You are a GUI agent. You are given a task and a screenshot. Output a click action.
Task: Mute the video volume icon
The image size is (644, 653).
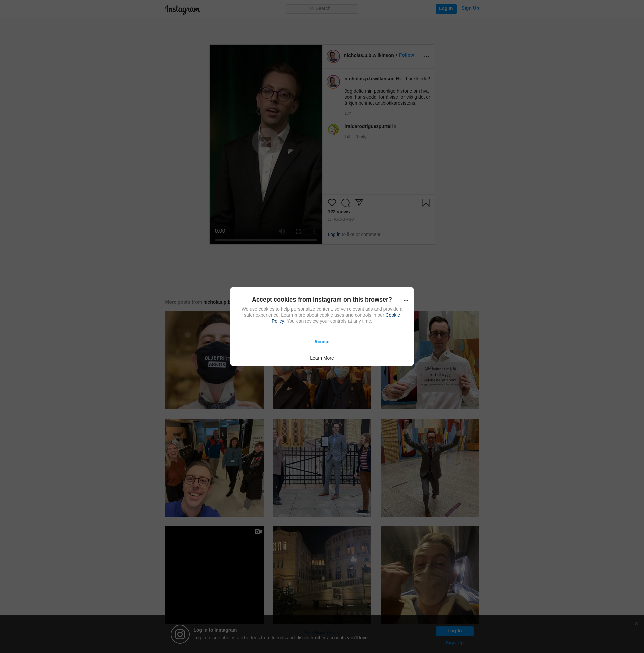[x=282, y=231]
